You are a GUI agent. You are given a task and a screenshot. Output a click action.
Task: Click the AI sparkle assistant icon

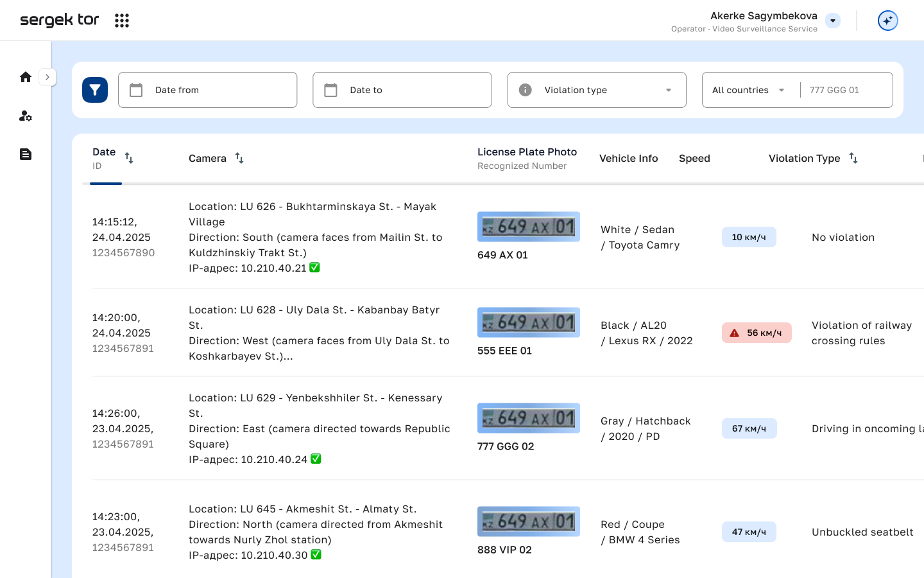click(x=887, y=21)
